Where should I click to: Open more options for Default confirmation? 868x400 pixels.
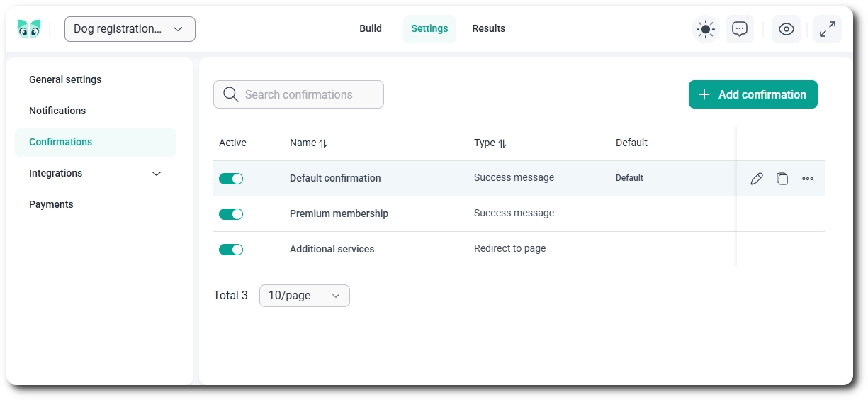coord(808,179)
